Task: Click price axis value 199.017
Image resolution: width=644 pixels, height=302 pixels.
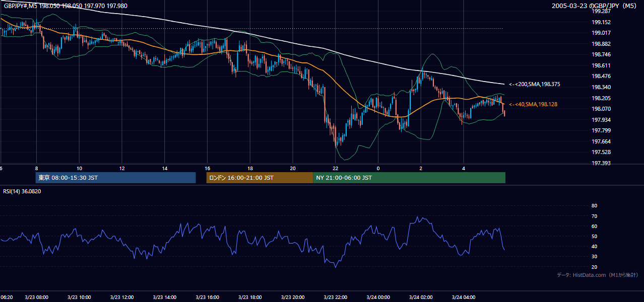Action: (601, 33)
